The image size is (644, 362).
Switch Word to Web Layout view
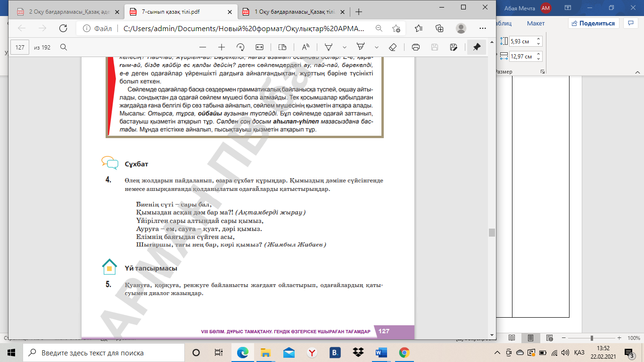tap(550, 338)
